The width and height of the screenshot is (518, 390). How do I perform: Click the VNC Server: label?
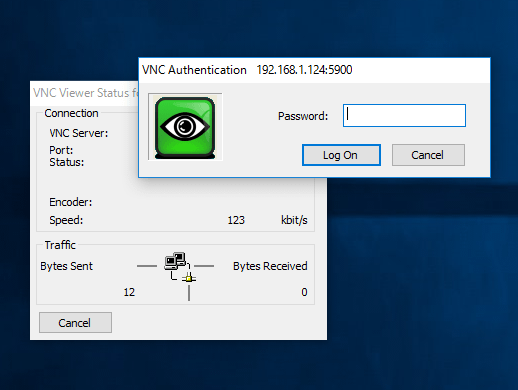[79, 133]
